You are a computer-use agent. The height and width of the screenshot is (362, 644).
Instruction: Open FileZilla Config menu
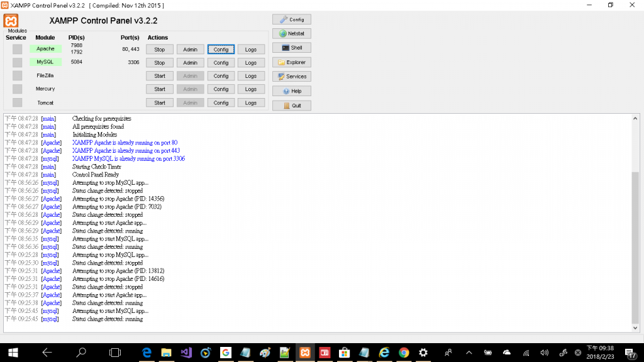click(221, 76)
